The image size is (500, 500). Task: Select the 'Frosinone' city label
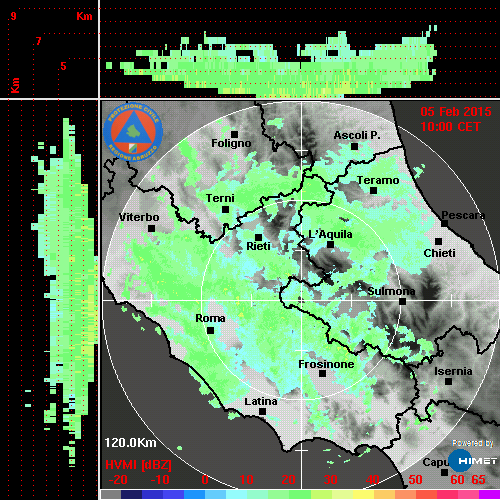point(326,364)
